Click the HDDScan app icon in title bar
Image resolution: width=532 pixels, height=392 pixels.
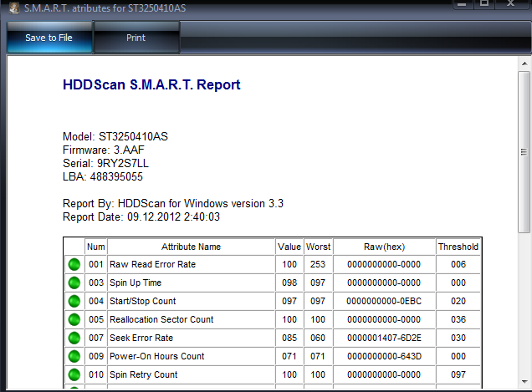(14, 8)
